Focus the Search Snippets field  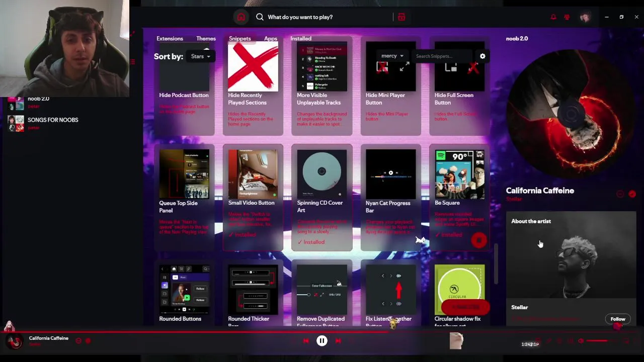click(x=442, y=56)
